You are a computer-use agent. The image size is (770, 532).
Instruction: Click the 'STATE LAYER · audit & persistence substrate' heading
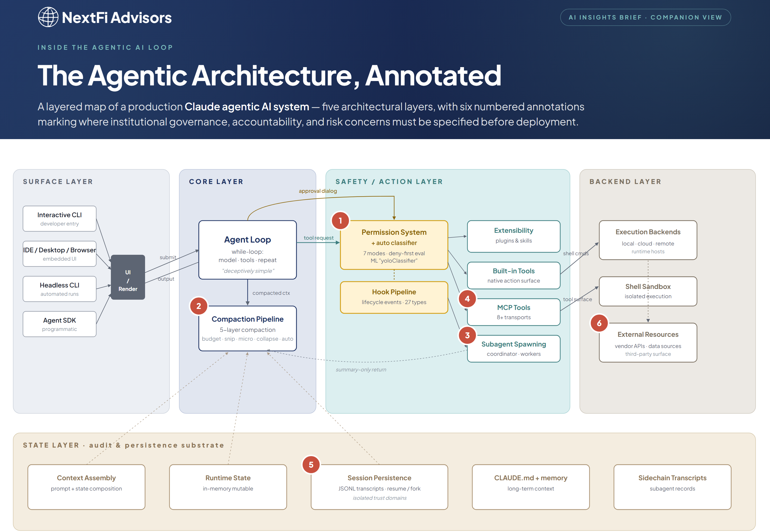123,445
